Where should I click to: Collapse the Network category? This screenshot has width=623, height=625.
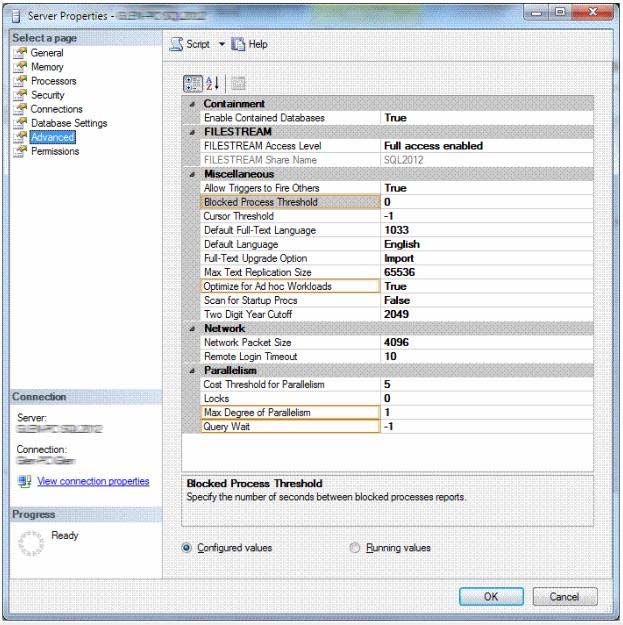tap(193, 328)
